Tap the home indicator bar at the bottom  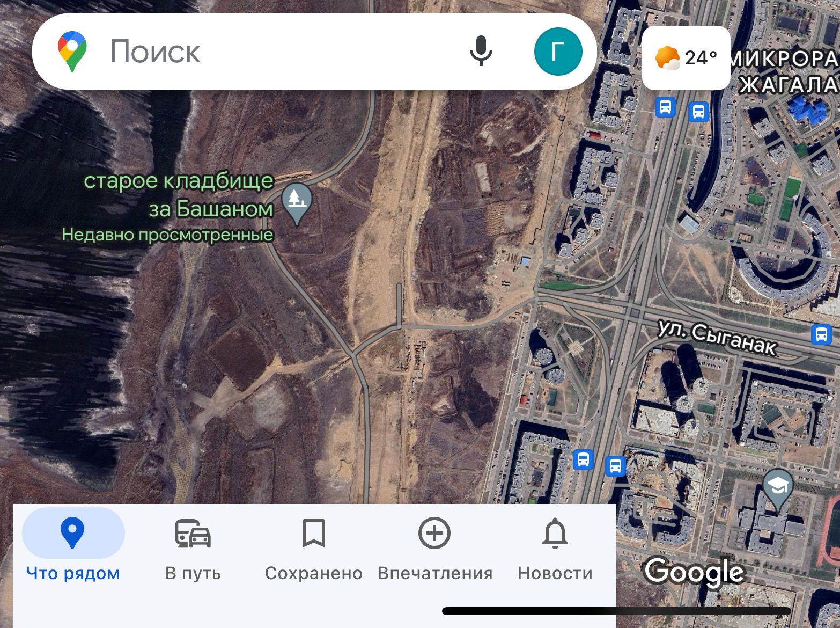(x=616, y=611)
